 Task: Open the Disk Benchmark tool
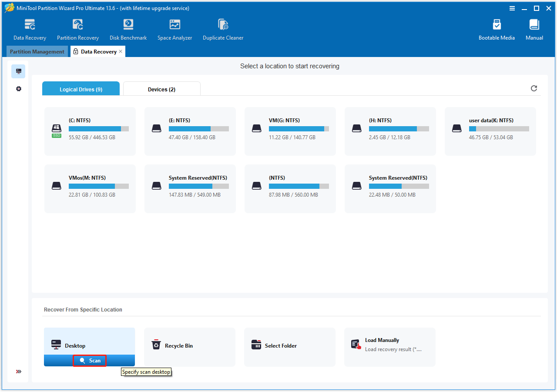point(128,30)
